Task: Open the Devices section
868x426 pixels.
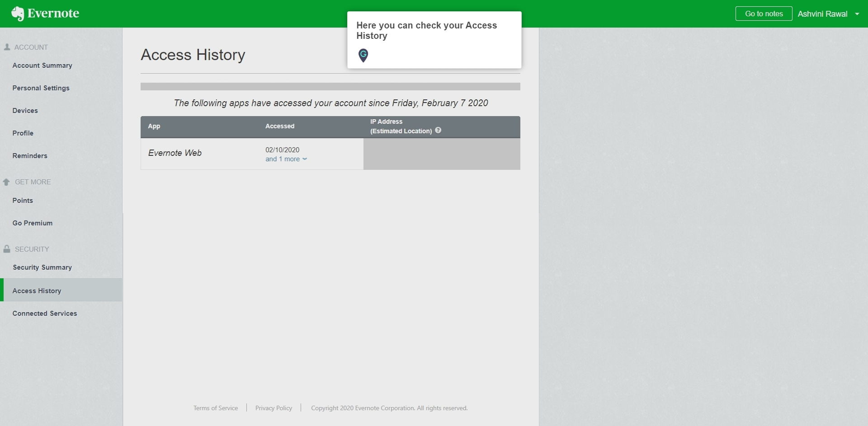Action: (x=25, y=110)
